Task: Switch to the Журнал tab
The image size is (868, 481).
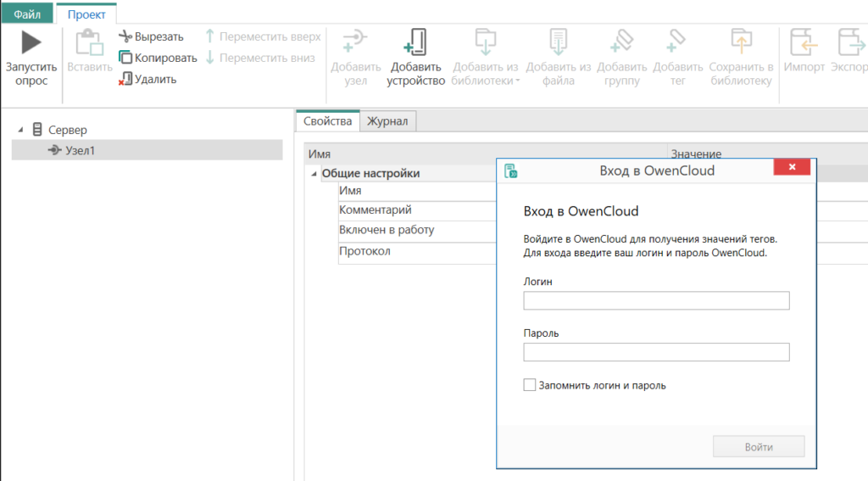Action: point(387,121)
